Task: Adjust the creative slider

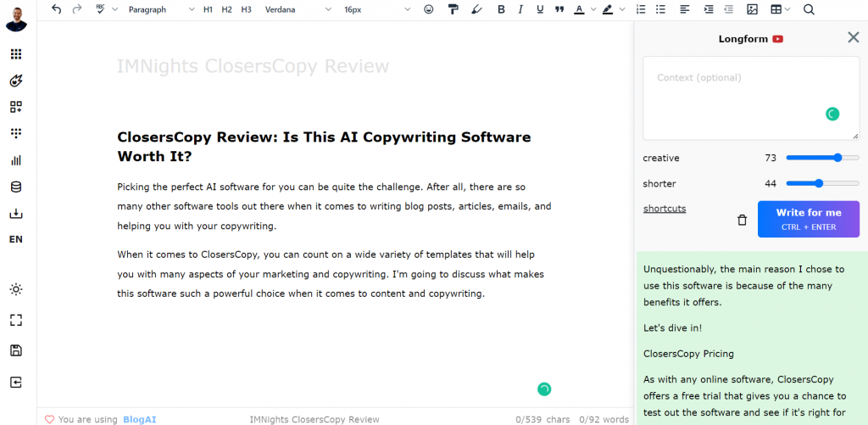Action: pyautogui.click(x=822, y=158)
